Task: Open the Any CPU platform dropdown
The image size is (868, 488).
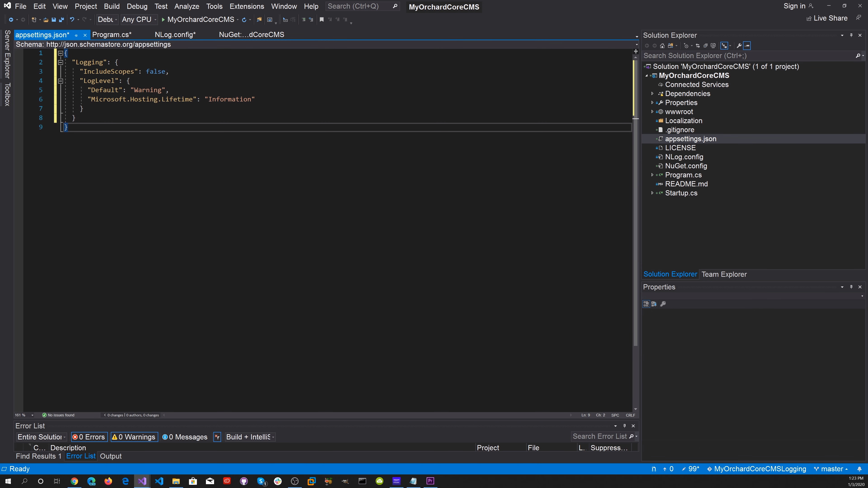Action: 139,19
